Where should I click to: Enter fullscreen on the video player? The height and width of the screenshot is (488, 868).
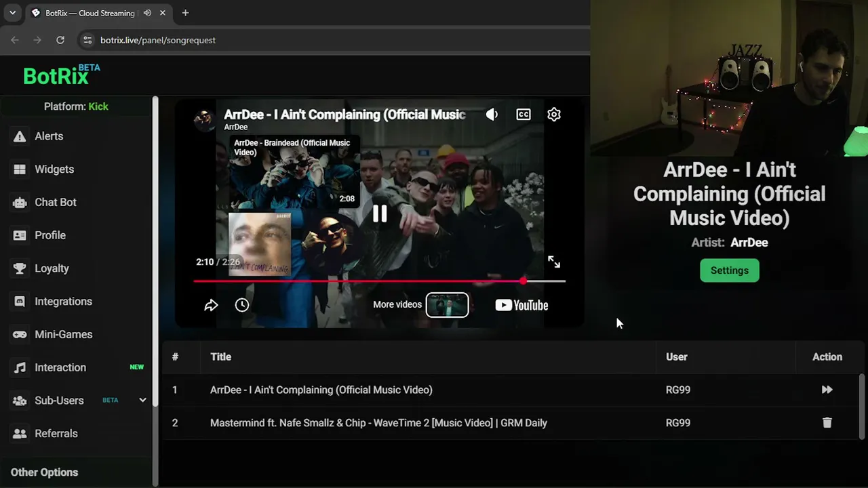coord(554,262)
